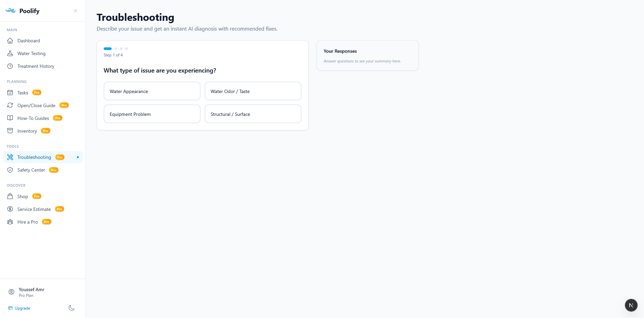Image resolution: width=644 pixels, height=318 pixels.
Task: Open How-To Guides book icon
Action: point(10,118)
